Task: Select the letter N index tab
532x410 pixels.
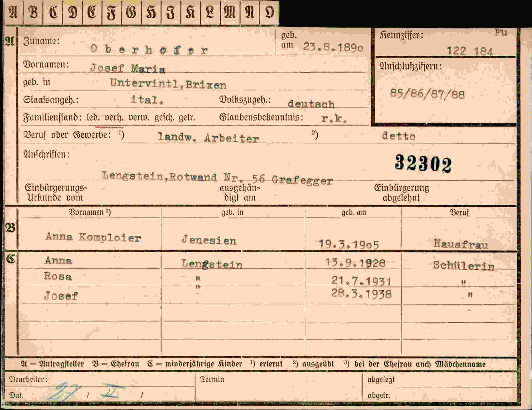Action: 250,12
